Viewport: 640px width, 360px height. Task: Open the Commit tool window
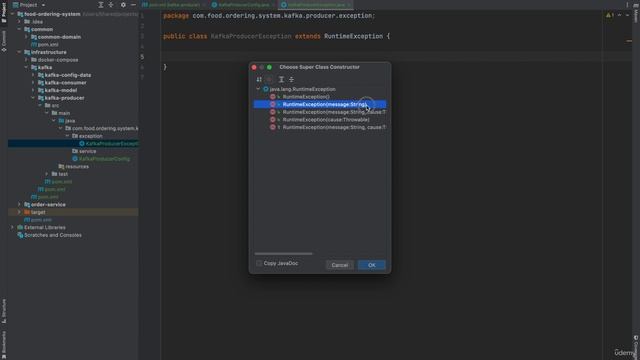(4, 41)
